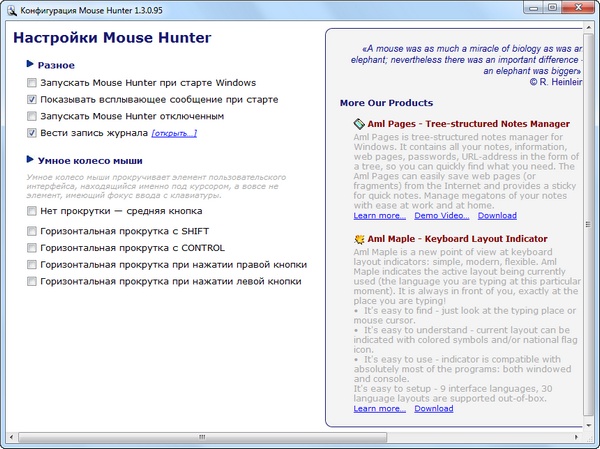Open Aml Pages 'Learn more...' link
600x449 pixels.
(380, 216)
